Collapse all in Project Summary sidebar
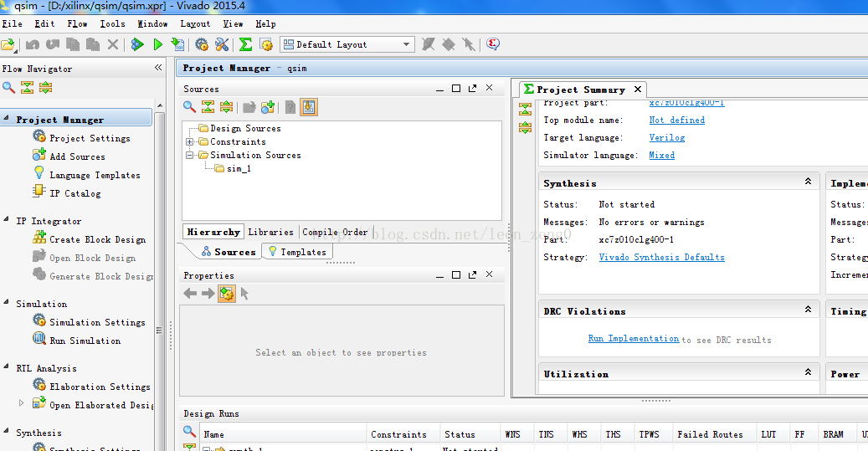This screenshot has height=451, width=868. tap(526, 109)
